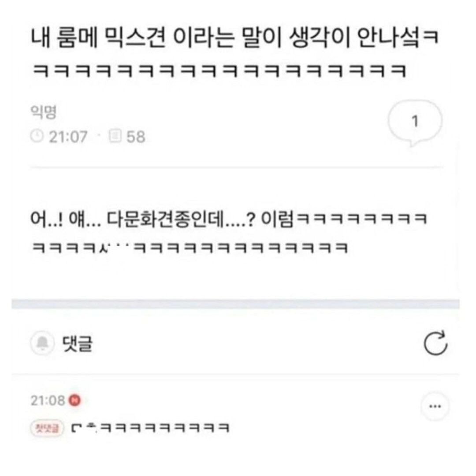This screenshot has height=476, width=476.
Task: Select the 익명 author name
Action: click(x=43, y=112)
